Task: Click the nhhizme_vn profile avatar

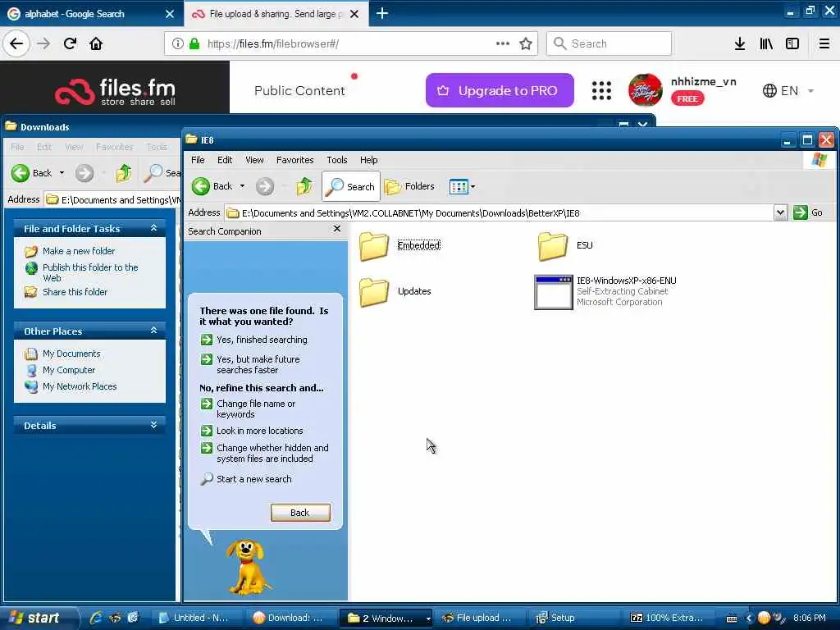Action: (x=645, y=90)
